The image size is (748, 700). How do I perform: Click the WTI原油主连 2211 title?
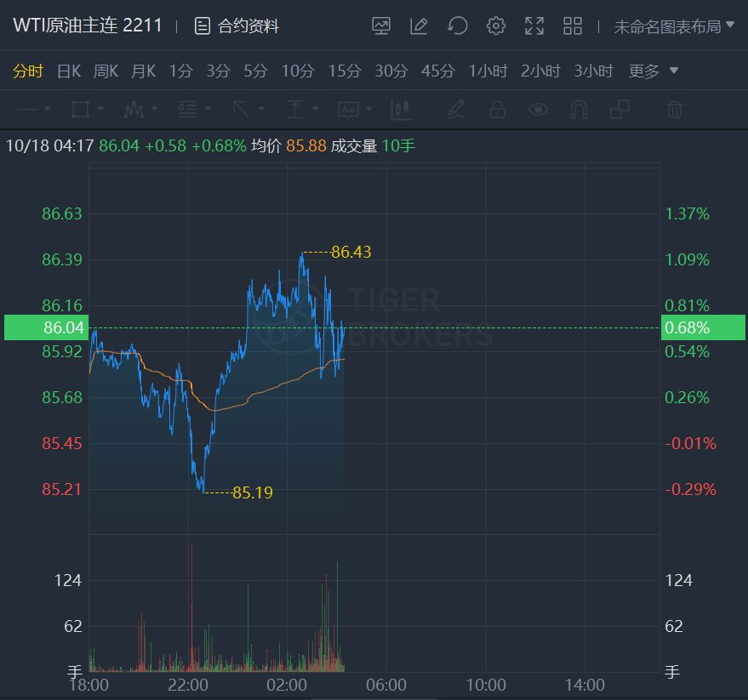pos(88,26)
